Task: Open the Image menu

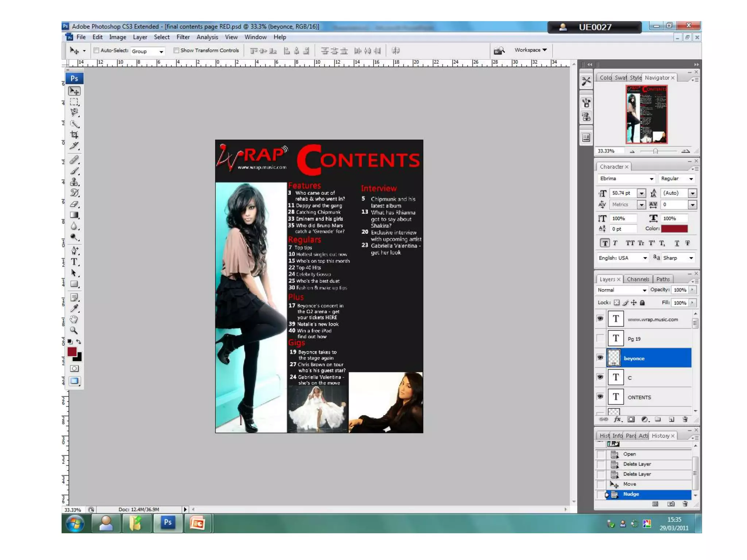Action: pos(117,37)
